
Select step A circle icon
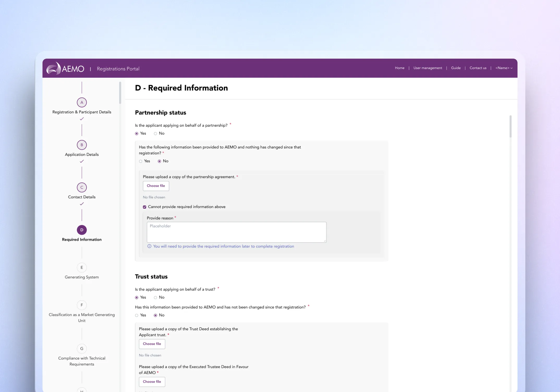(x=82, y=102)
